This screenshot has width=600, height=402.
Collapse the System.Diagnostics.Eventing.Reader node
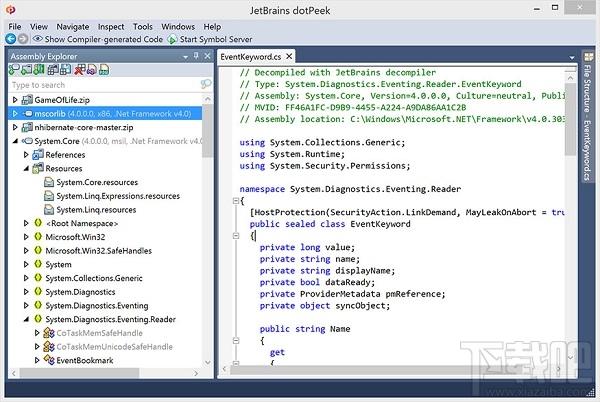coord(26,319)
